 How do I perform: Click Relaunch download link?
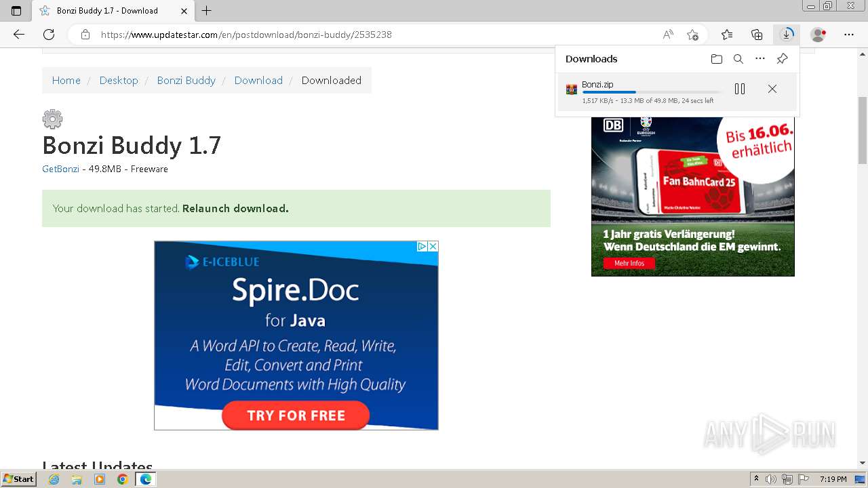235,208
